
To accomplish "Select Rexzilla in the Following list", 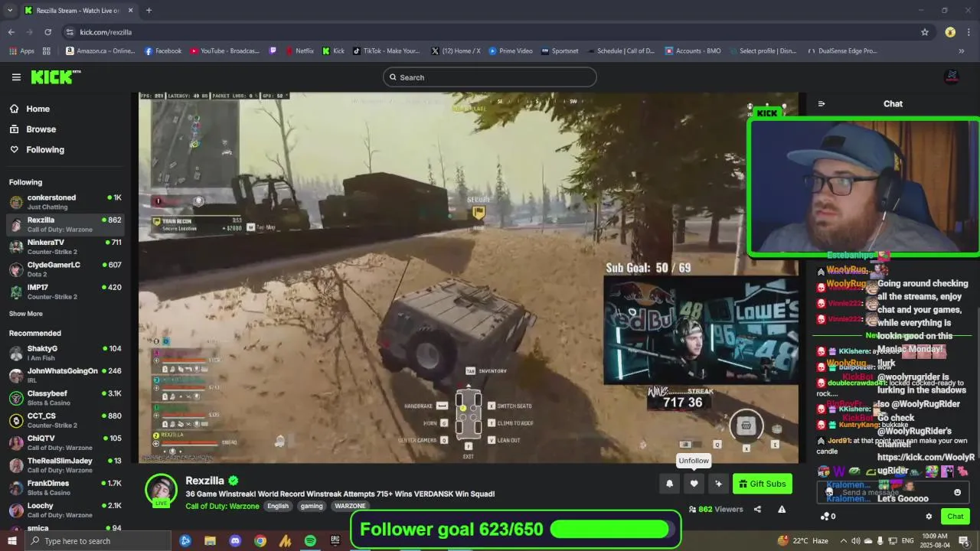I will pyautogui.click(x=65, y=224).
